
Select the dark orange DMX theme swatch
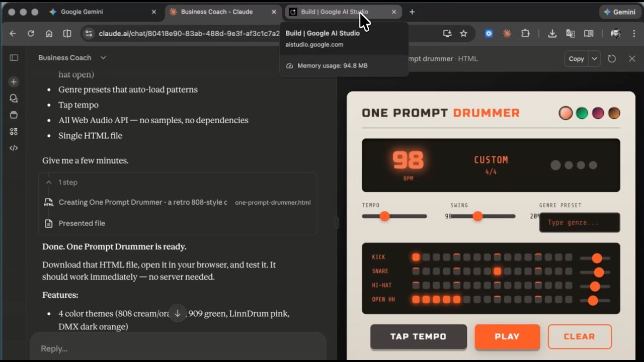coord(614,113)
